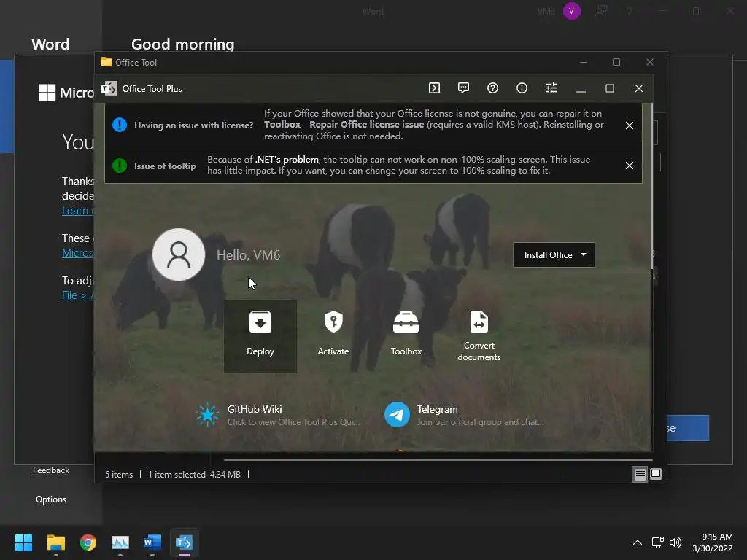
Task: Open the GitHub Wiki link
Action: [278, 415]
